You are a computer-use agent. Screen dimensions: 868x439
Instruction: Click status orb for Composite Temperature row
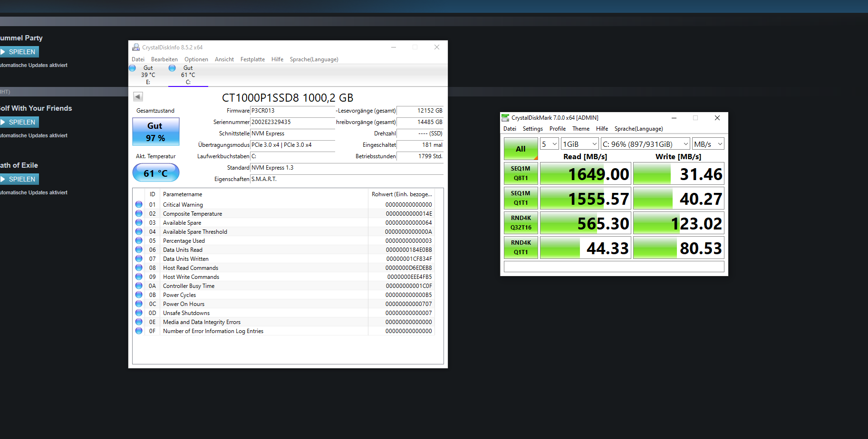[139, 213]
